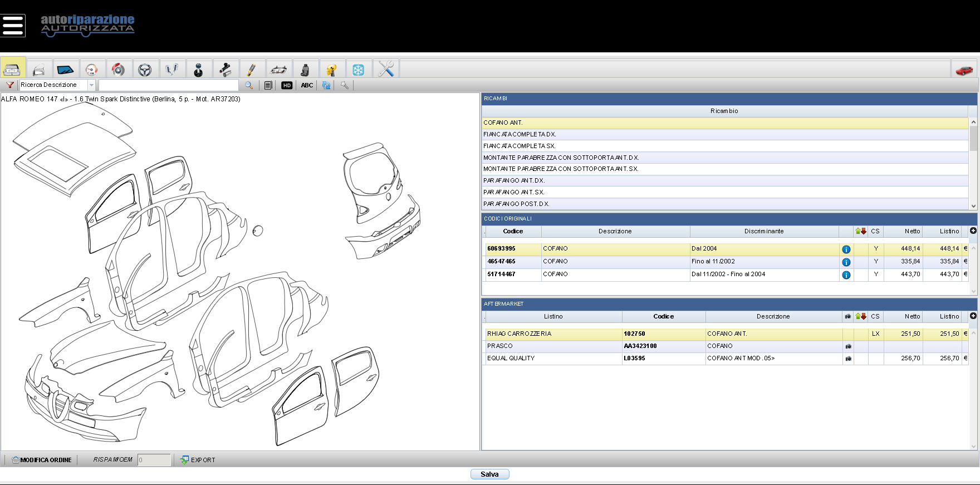Click the Discriminante column header
Viewport: 980px width, 485px height.
[764, 231]
